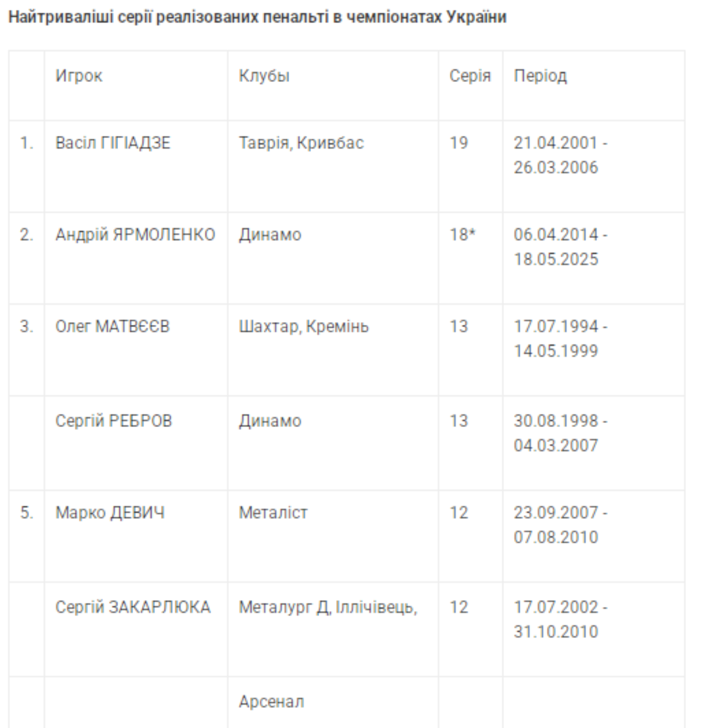
Task: Click the Металург Д, Іллічівець clubs text
Action: (x=327, y=607)
